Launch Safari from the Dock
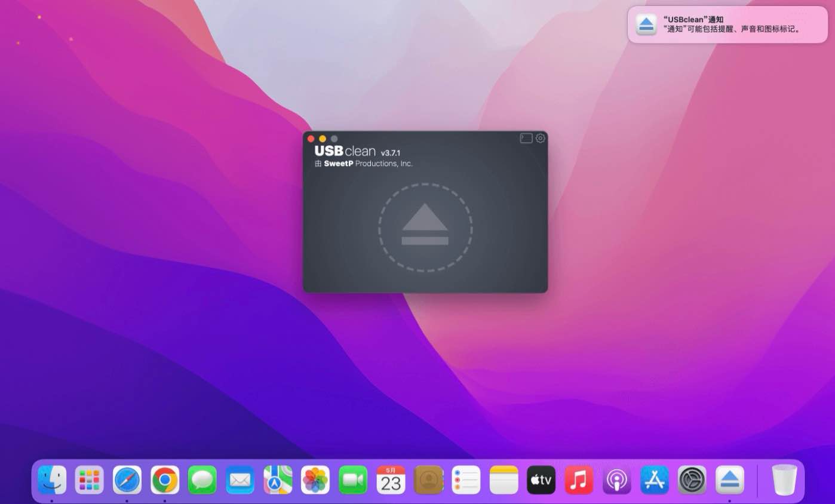Viewport: 835px width, 504px height. coord(127,480)
